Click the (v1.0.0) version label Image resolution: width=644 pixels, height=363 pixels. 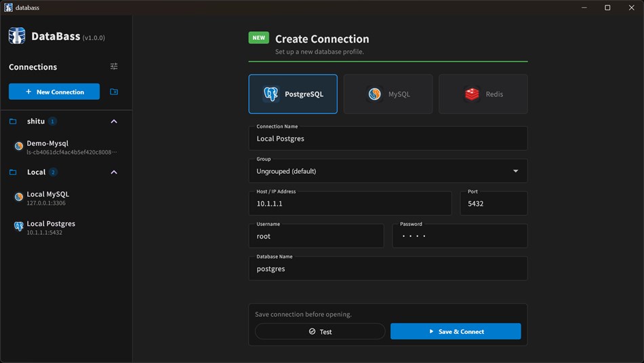[x=94, y=38]
